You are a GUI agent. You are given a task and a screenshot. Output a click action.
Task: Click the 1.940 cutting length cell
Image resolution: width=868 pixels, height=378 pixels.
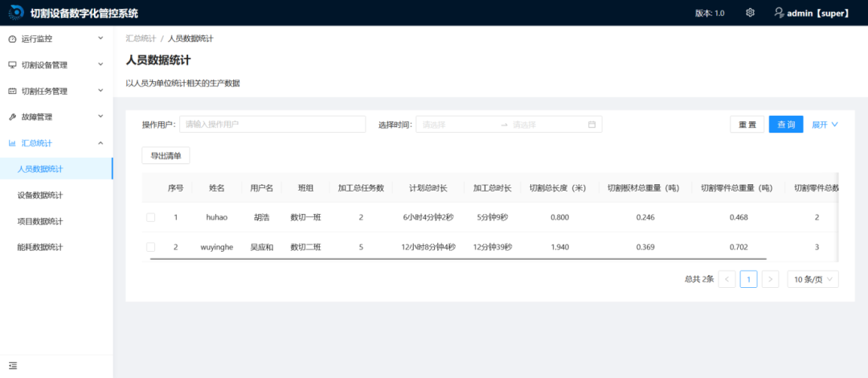coord(559,247)
